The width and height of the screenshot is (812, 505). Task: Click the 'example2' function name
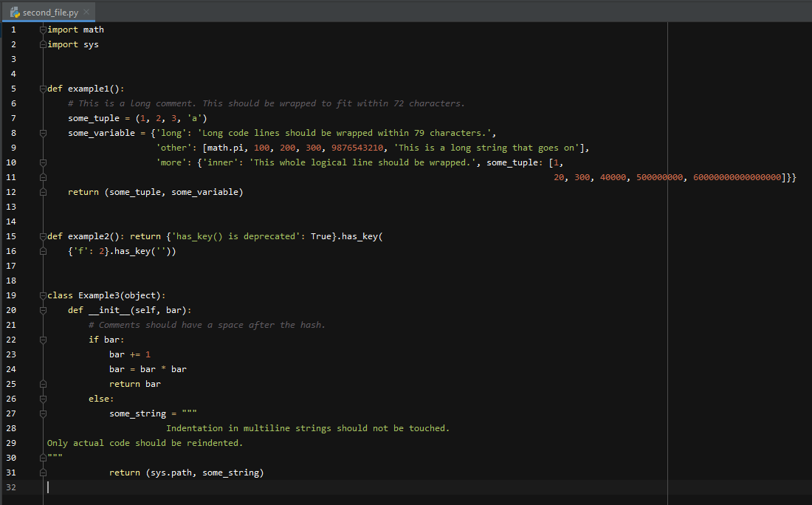[x=89, y=236]
